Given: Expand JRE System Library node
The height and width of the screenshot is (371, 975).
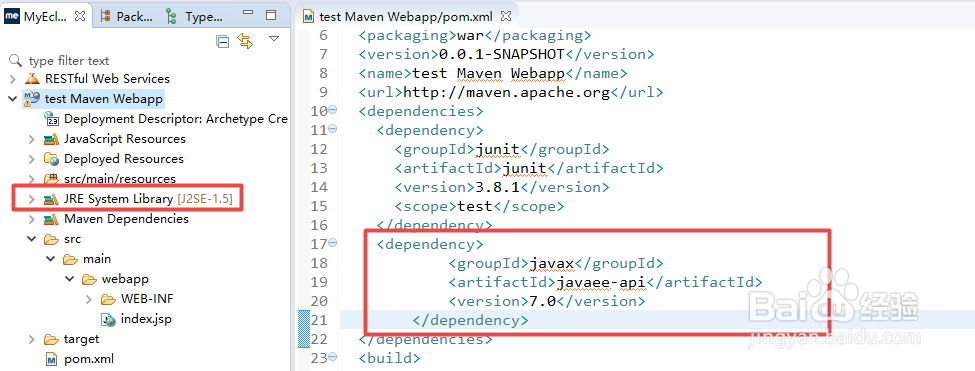Looking at the screenshot, I should 32,199.
